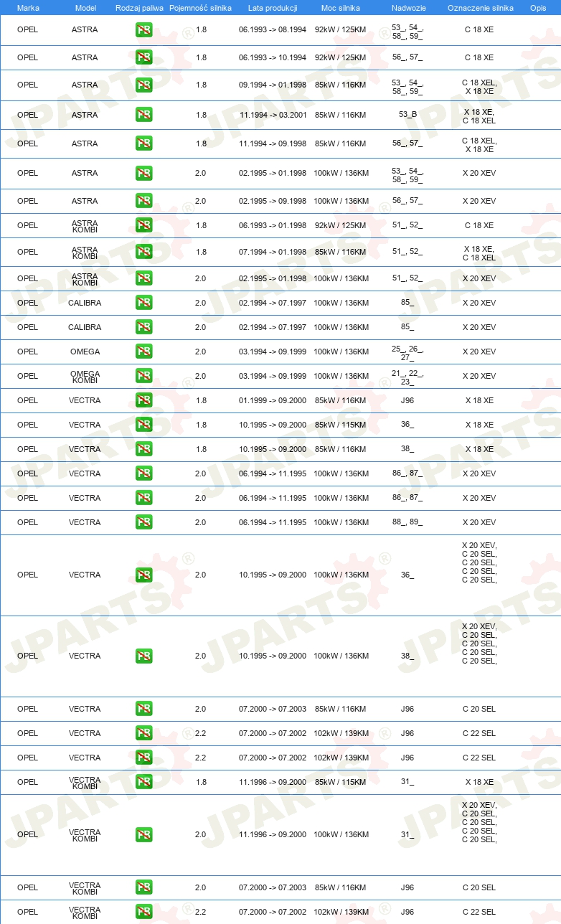Click fuel icon for VECTRA KOMBI 1.8 row

144,782
